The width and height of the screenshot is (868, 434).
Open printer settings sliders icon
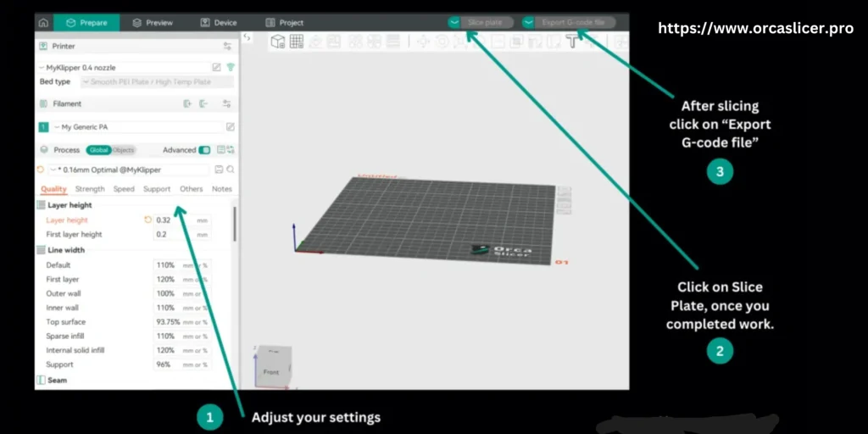click(x=227, y=47)
